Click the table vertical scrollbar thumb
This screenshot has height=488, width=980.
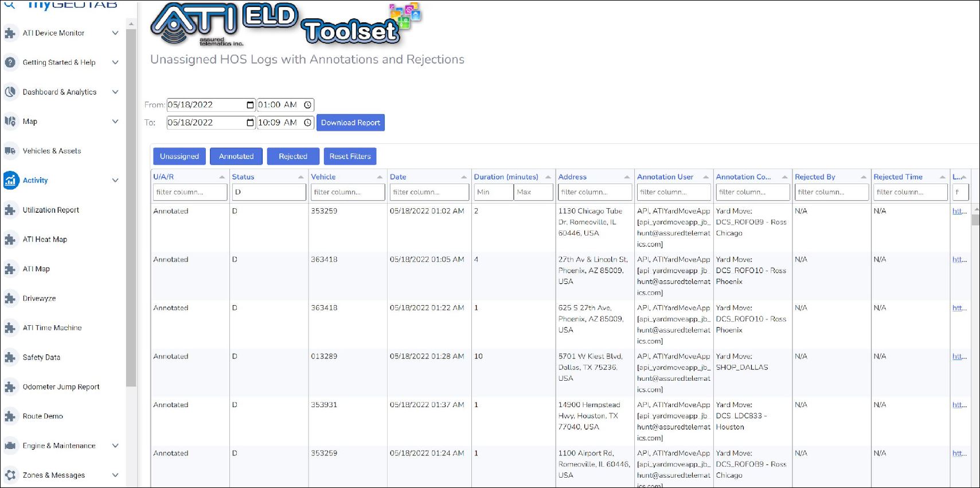tap(975, 220)
